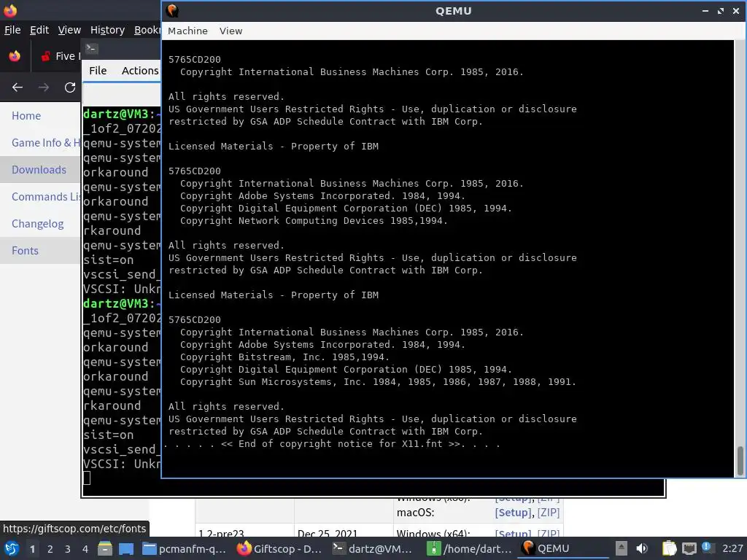The image size is (747, 560).
Task: Open Firefox View menu
Action: (x=69, y=30)
